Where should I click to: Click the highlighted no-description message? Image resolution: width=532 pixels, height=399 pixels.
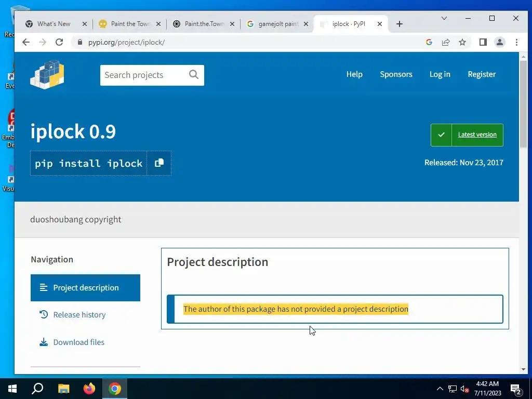(296, 309)
